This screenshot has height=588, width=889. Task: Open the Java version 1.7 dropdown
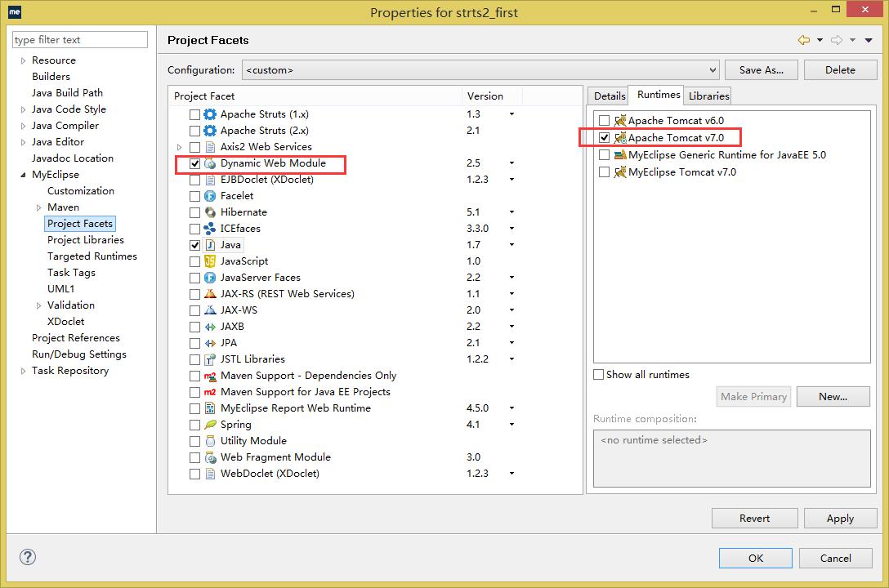[x=512, y=245]
